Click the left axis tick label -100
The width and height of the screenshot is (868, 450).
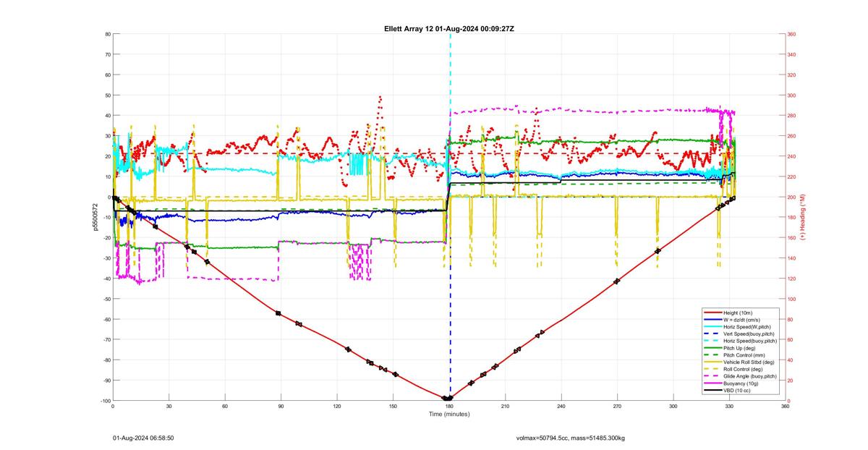tap(105, 401)
